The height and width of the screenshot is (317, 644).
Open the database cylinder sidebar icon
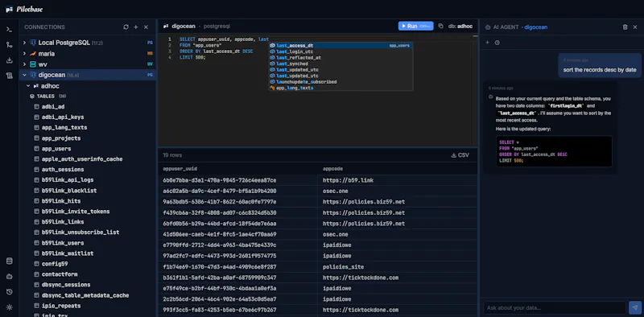(x=9, y=261)
